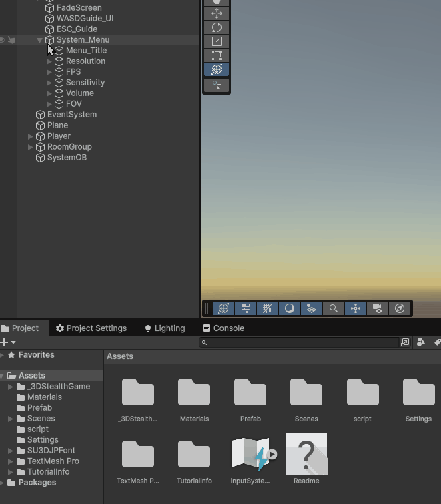
Task: Switch to the Console tab
Action: point(224,328)
